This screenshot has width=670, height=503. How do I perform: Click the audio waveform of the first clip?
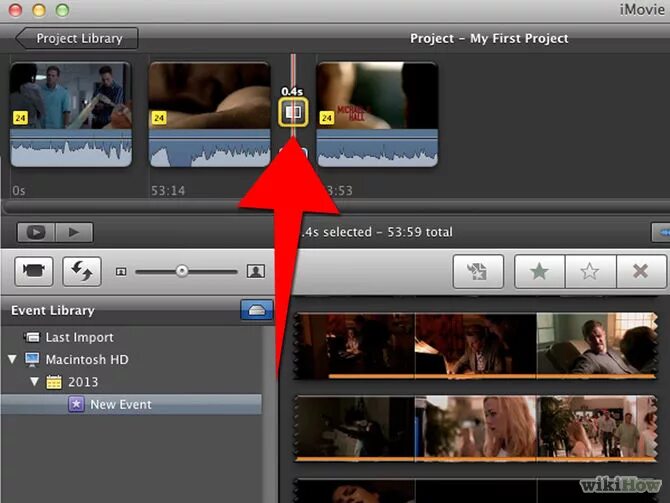71,148
